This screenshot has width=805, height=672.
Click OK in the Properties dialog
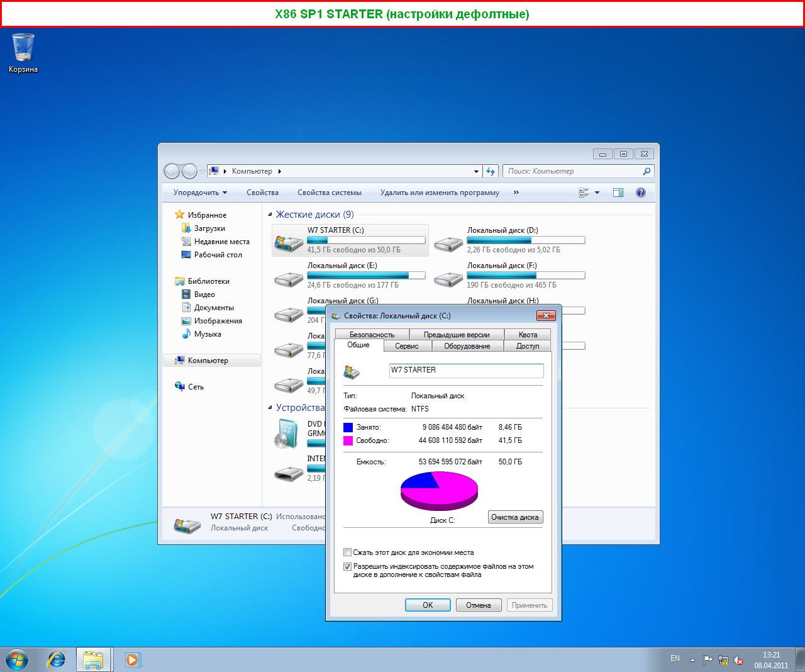click(x=428, y=605)
